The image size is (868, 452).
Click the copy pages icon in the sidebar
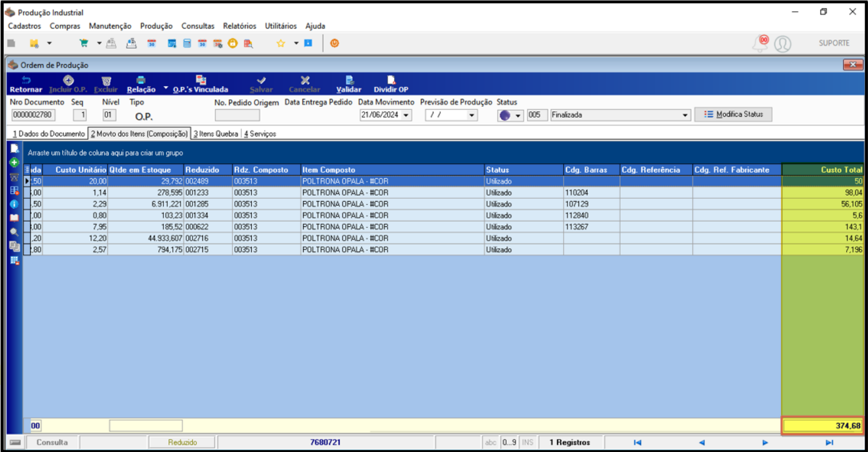pos(15,246)
